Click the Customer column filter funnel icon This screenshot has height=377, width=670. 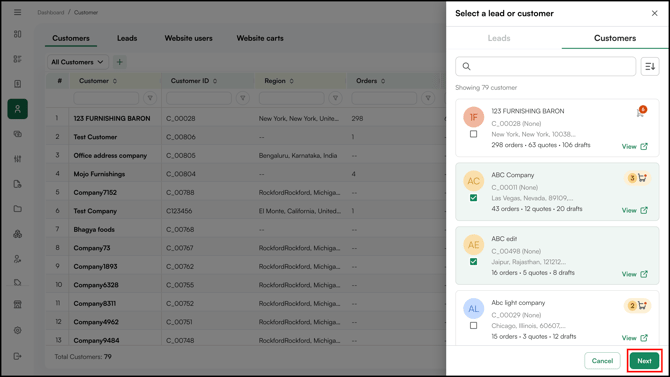150,98
